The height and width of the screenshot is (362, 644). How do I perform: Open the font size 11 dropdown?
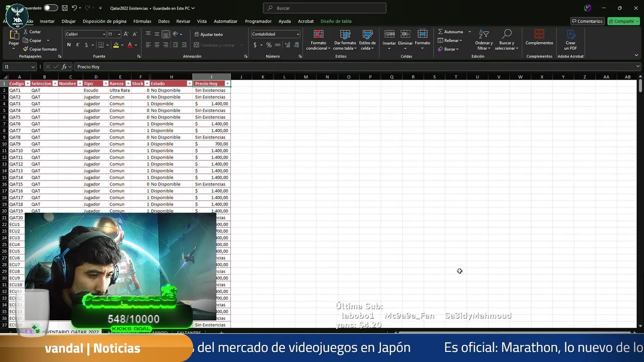[119, 34]
